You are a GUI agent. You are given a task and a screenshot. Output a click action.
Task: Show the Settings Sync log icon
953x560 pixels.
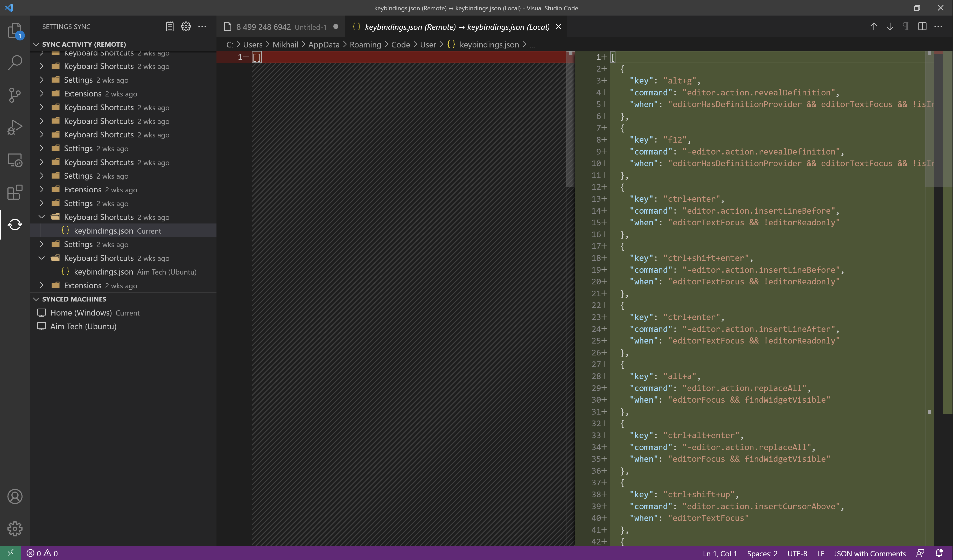tap(170, 26)
